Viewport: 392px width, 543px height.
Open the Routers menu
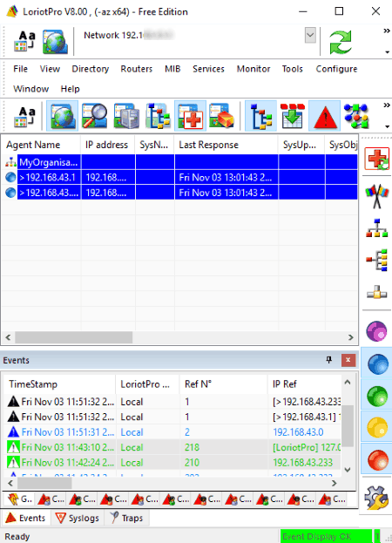point(136,69)
